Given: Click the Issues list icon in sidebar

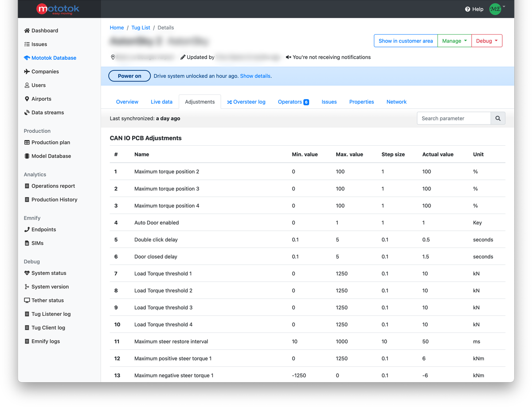Looking at the screenshot, I should 27,44.
